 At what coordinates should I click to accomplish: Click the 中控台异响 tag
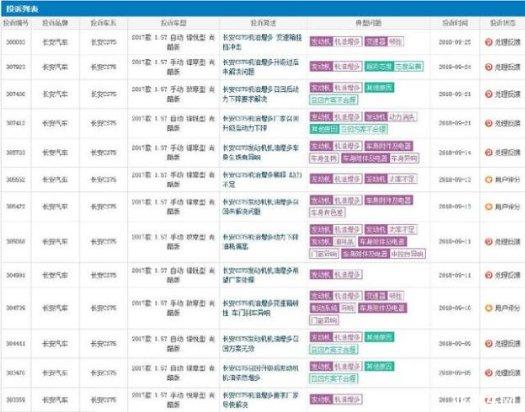(x=408, y=254)
